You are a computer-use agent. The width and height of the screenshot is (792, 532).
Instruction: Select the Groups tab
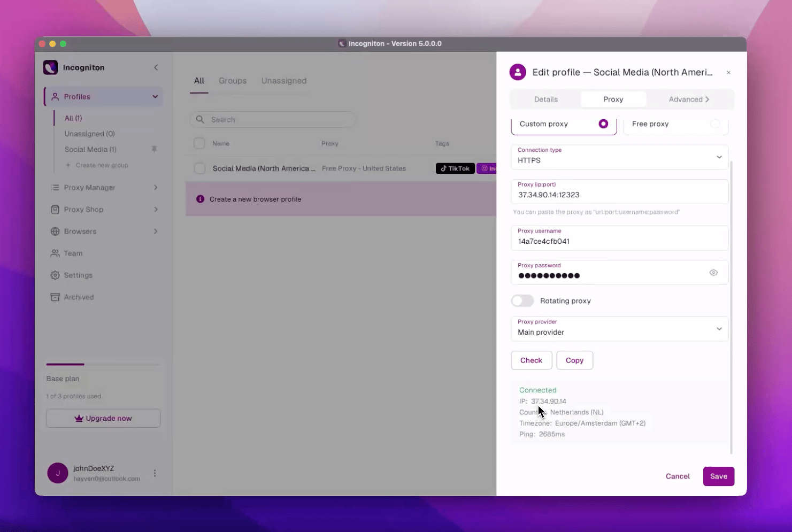233,81
